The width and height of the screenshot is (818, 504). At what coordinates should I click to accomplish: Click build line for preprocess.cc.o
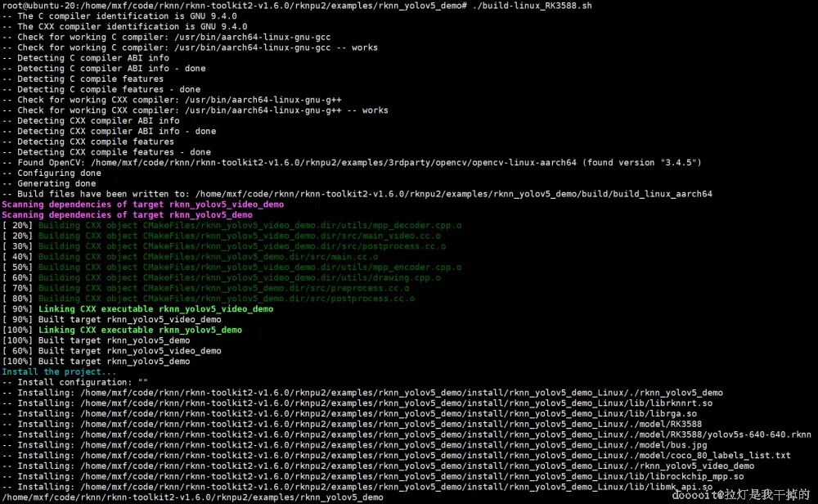(205, 288)
